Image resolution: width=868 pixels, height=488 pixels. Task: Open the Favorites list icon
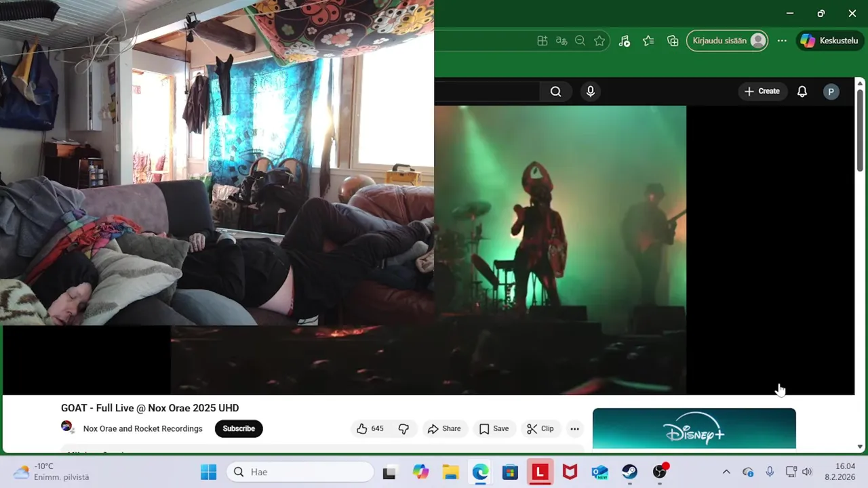648,41
